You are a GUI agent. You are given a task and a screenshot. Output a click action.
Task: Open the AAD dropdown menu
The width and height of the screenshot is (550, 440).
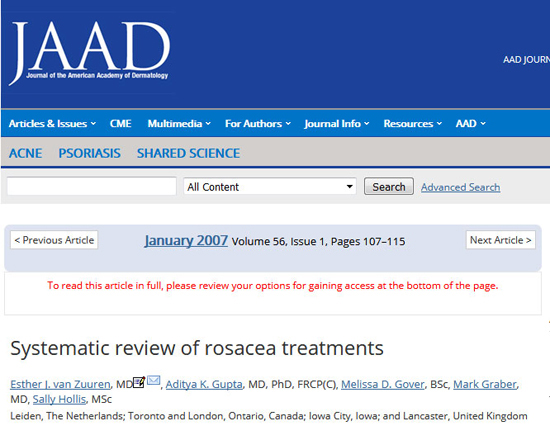pos(470,124)
